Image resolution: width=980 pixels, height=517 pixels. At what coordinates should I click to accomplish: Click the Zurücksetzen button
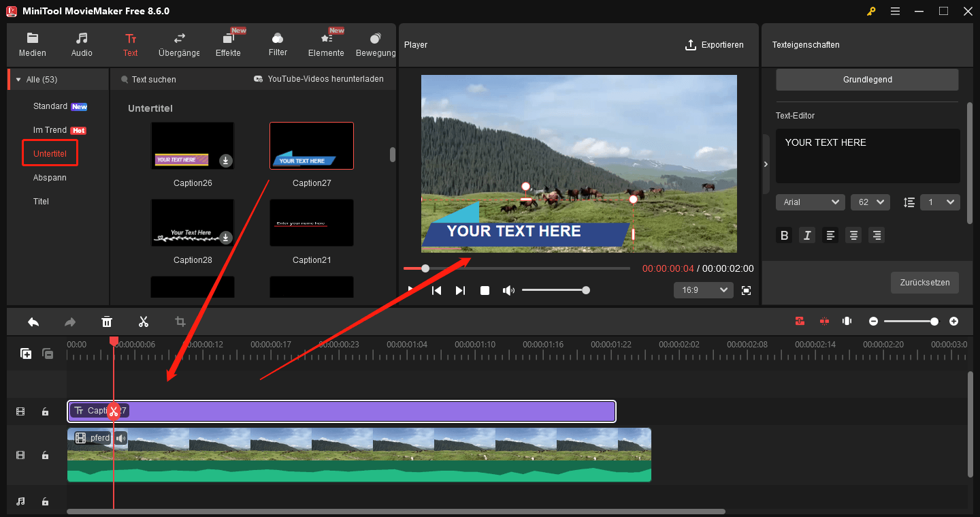[x=925, y=283]
